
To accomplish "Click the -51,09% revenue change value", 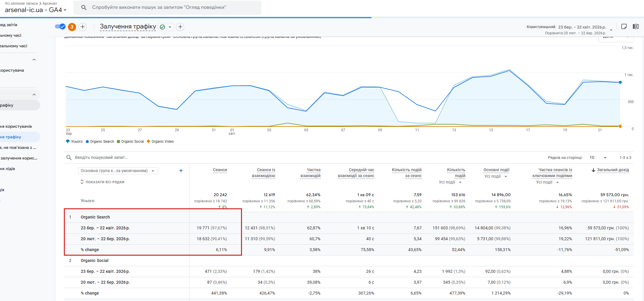I will pyautogui.click(x=622, y=250).
